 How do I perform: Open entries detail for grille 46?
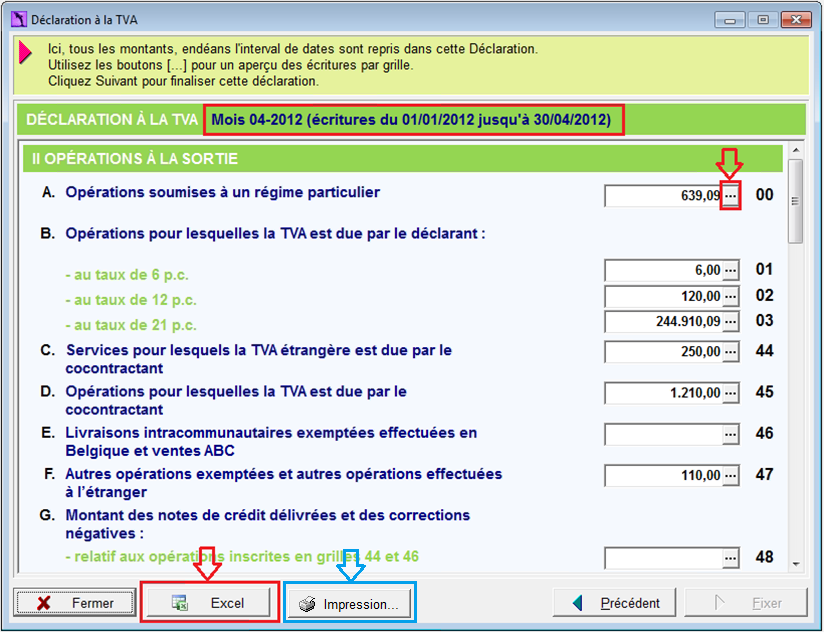[730, 434]
